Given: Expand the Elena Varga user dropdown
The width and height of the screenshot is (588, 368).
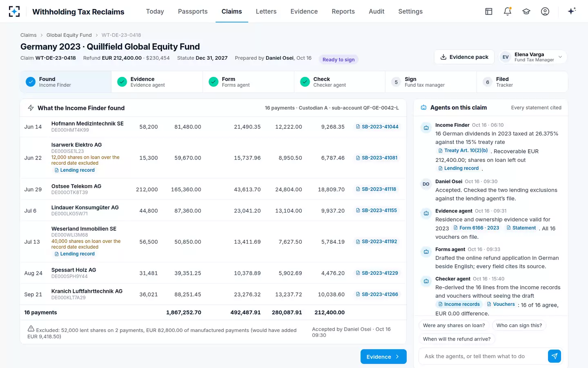Looking at the screenshot, I should (533, 57).
